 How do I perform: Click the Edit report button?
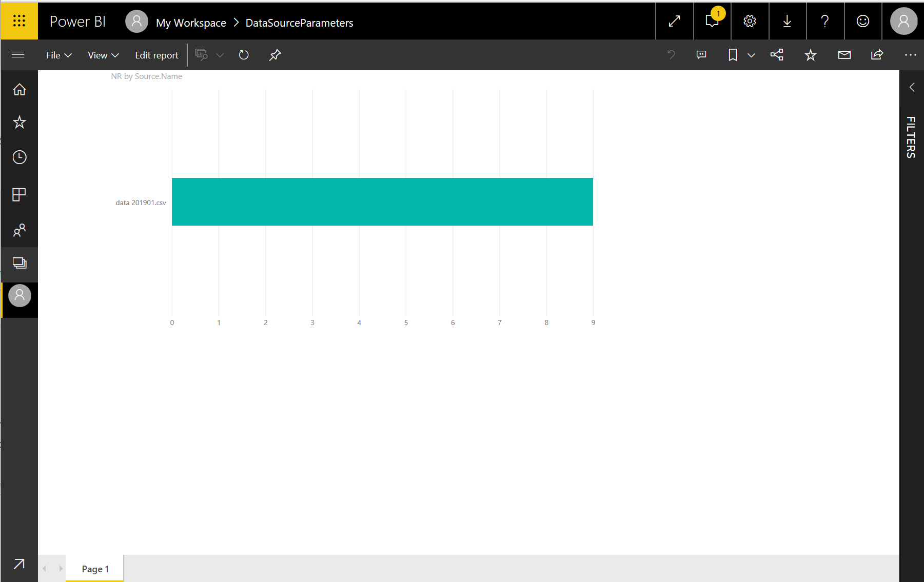[156, 55]
